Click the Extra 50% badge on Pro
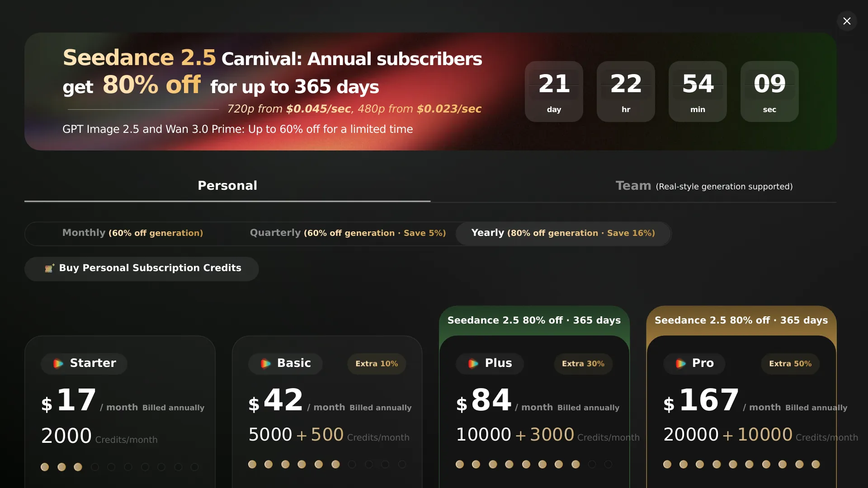 pyautogui.click(x=790, y=364)
